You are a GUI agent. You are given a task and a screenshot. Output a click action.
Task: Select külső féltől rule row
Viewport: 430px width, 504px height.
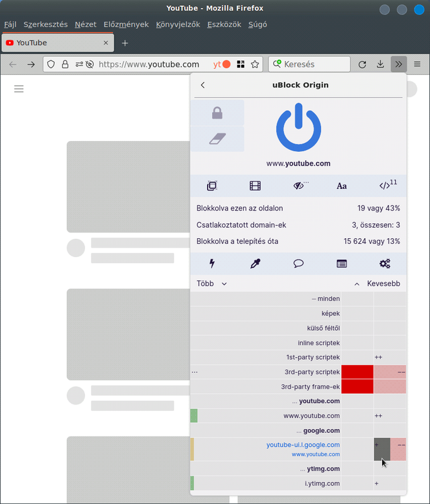pyautogui.click(x=266, y=328)
